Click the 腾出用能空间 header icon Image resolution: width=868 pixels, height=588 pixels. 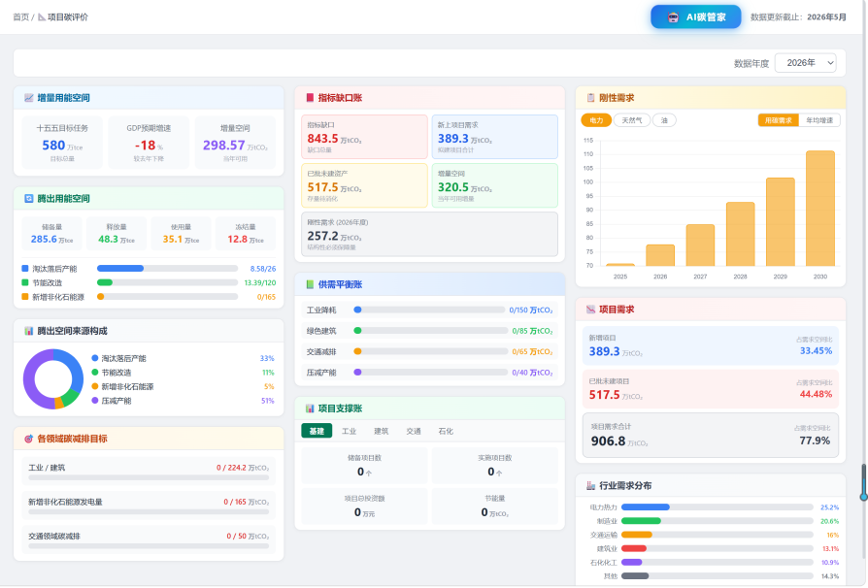(x=29, y=199)
